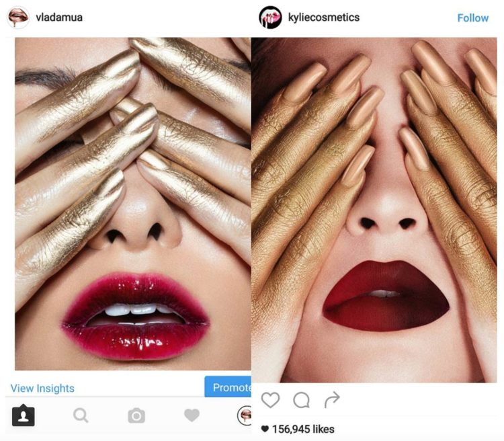The height and width of the screenshot is (441, 504).
Task: Share the post with the arrow icon
Action: pos(332,399)
